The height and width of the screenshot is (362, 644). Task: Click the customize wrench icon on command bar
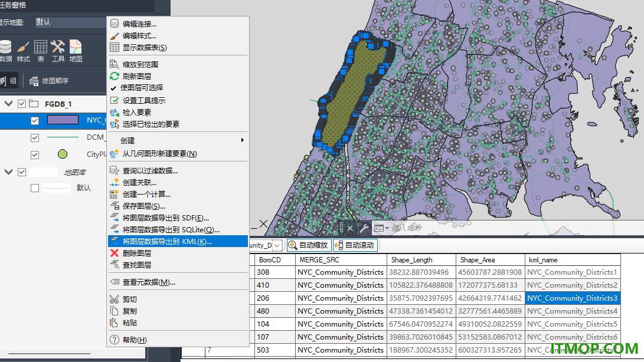[x=364, y=228]
